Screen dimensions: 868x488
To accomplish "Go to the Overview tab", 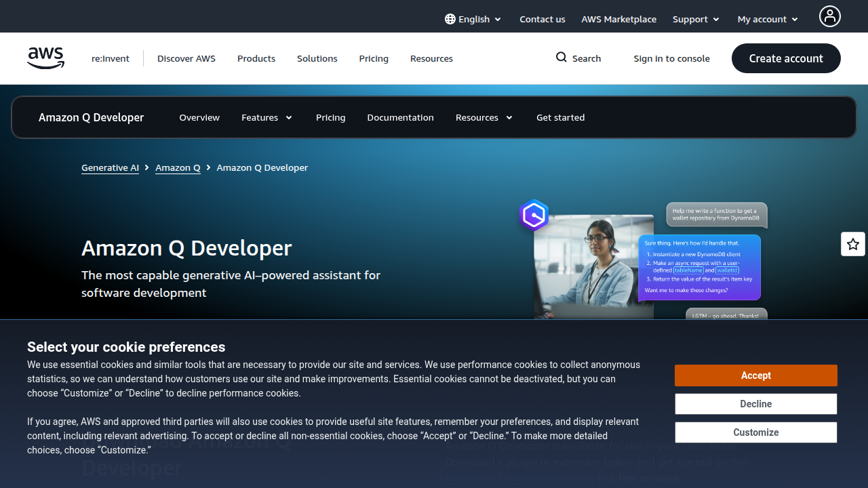I will click(199, 117).
